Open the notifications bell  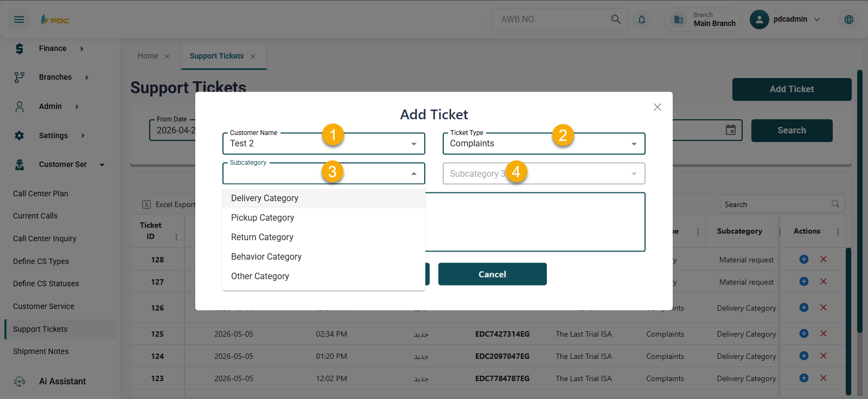coord(642,20)
